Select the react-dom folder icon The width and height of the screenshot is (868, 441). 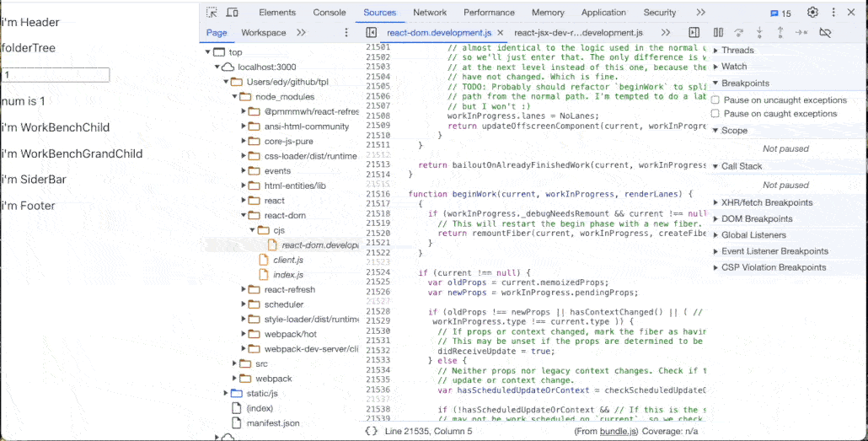(255, 216)
